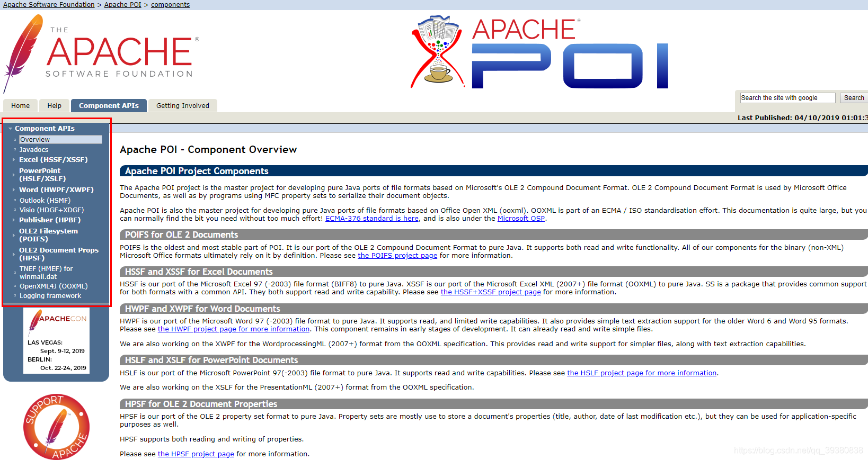The height and width of the screenshot is (460, 868).
Task: Open the HWPF project page link
Action: (234, 329)
